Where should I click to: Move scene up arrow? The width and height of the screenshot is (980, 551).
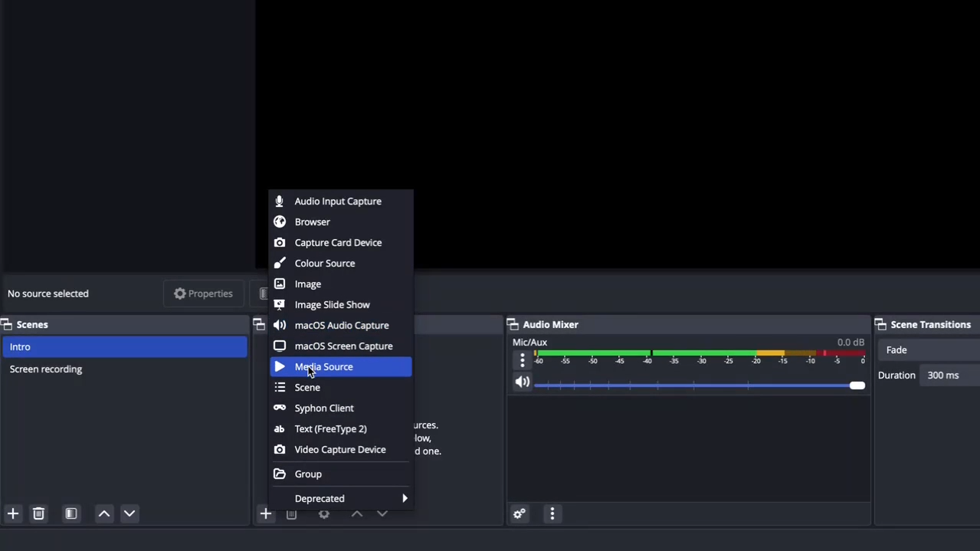[104, 513]
